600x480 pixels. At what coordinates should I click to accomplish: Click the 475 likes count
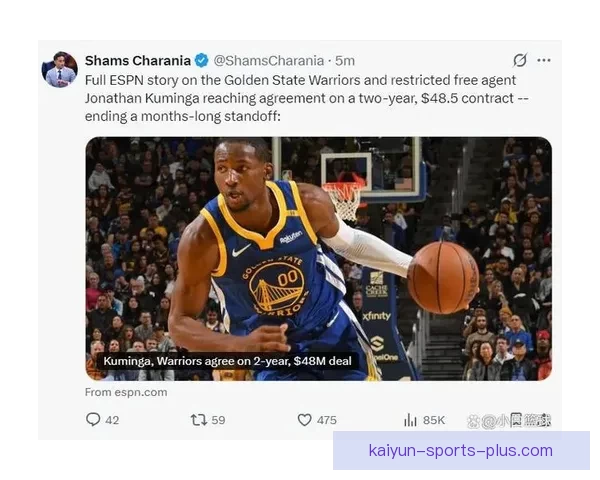pyautogui.click(x=327, y=420)
